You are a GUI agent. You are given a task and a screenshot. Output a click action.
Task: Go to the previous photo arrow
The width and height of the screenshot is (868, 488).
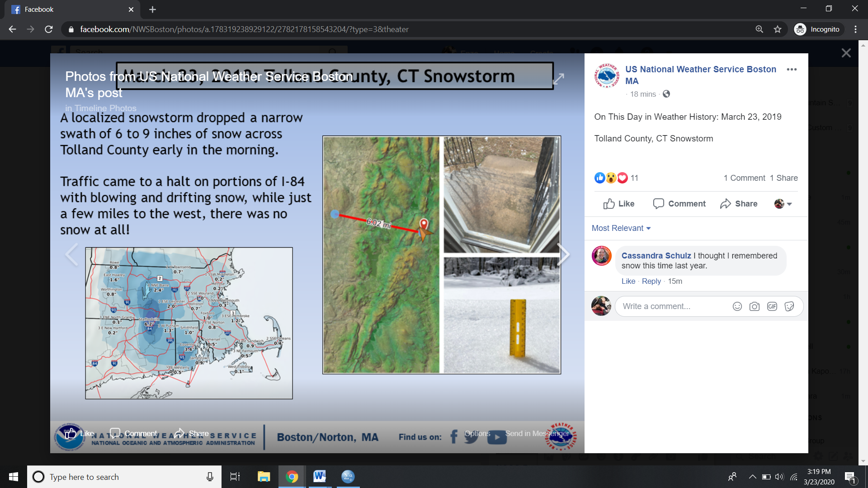coord(71,255)
